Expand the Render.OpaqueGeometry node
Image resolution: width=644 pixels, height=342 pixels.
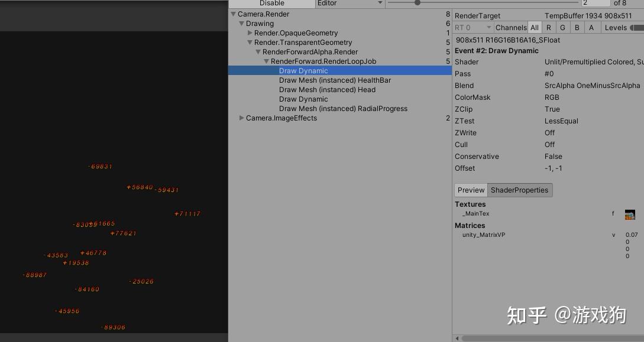tap(250, 32)
